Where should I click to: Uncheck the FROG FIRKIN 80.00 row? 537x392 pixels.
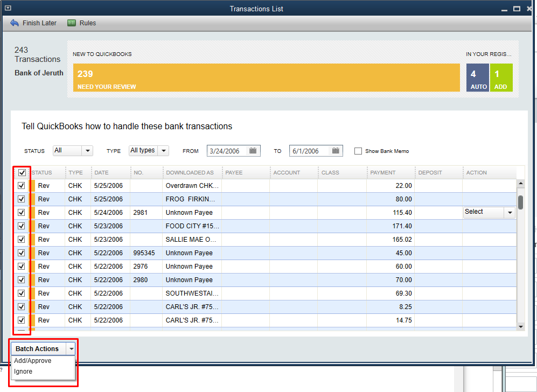[x=21, y=199]
